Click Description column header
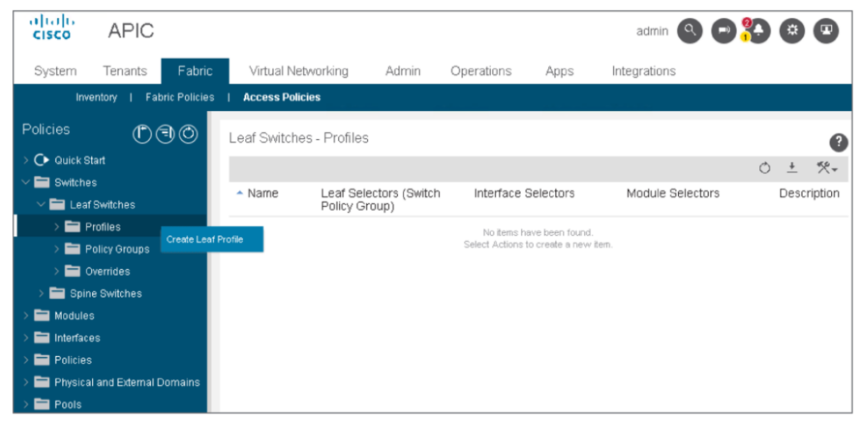The width and height of the screenshot is (868, 421). [809, 194]
